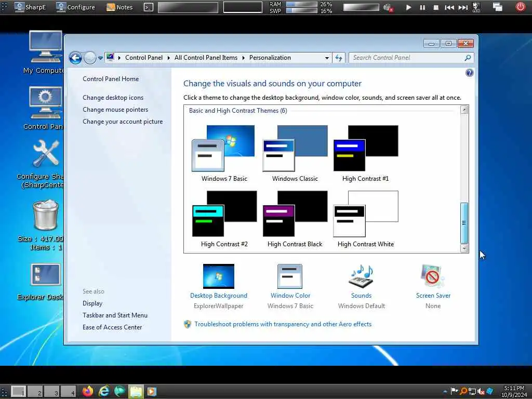Open Troubleshoot problems with transparency link
The height and width of the screenshot is (399, 532).
(x=283, y=324)
